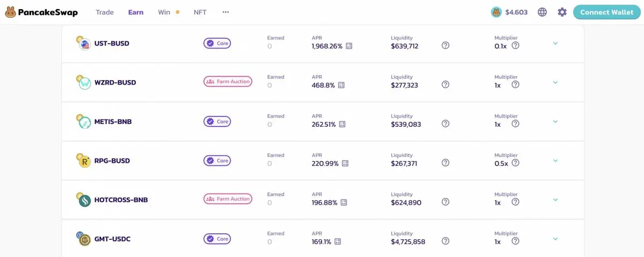Open APR calculator for HOTCROSS-BNB
This screenshot has height=257, width=644.
pos(344,203)
